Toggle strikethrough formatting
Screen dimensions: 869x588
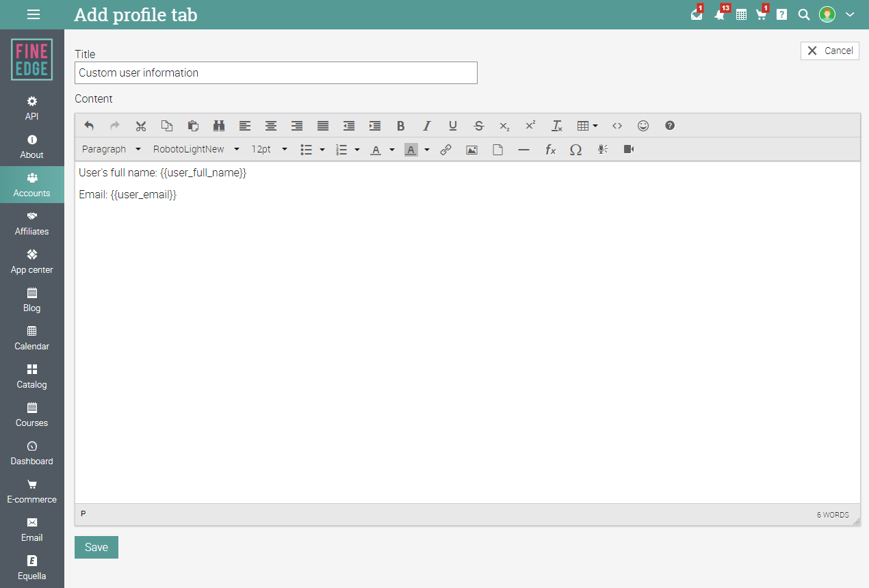[x=479, y=126]
